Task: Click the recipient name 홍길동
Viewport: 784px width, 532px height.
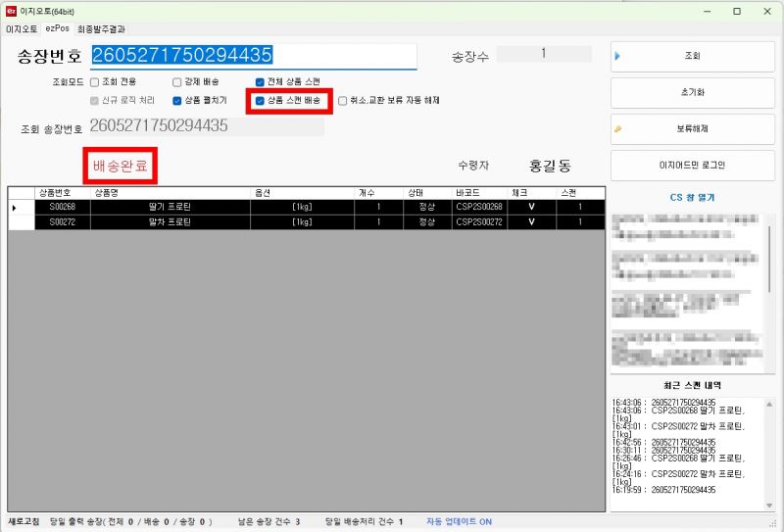Action: coord(550,166)
